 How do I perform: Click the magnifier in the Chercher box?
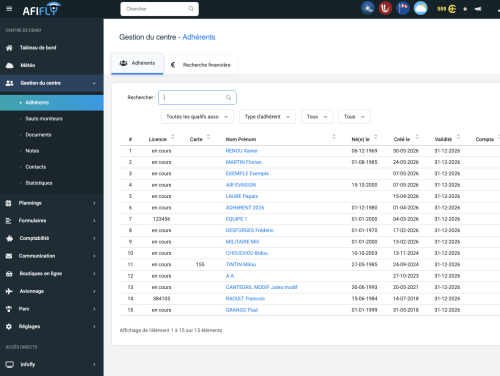point(191,9)
